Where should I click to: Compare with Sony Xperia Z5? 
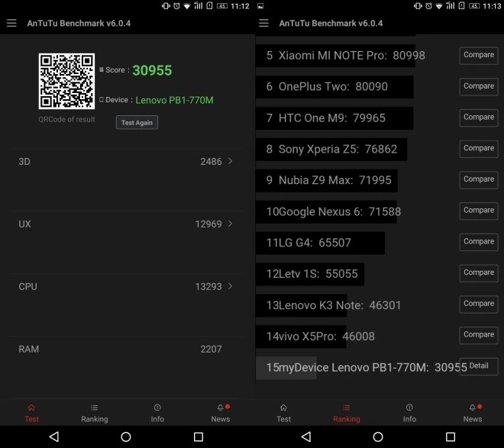click(x=479, y=149)
